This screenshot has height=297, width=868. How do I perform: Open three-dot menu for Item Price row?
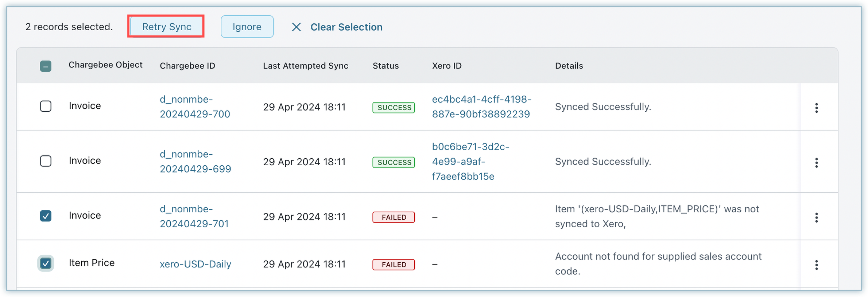point(816,265)
